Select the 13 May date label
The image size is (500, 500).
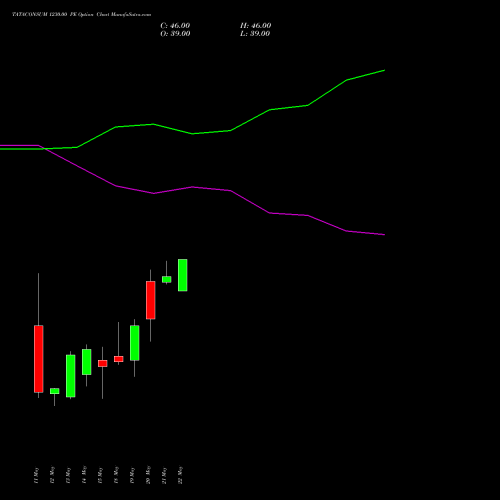(x=68, y=475)
